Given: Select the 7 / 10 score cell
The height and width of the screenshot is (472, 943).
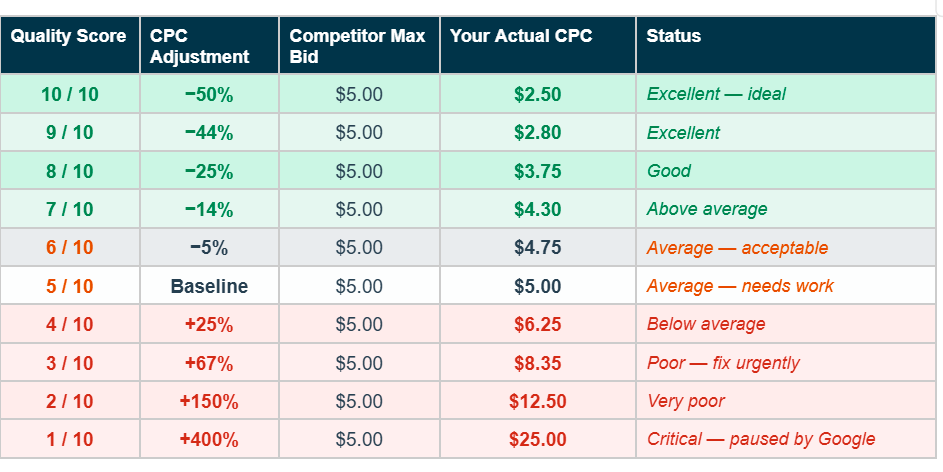Looking at the screenshot, I should point(70,209).
